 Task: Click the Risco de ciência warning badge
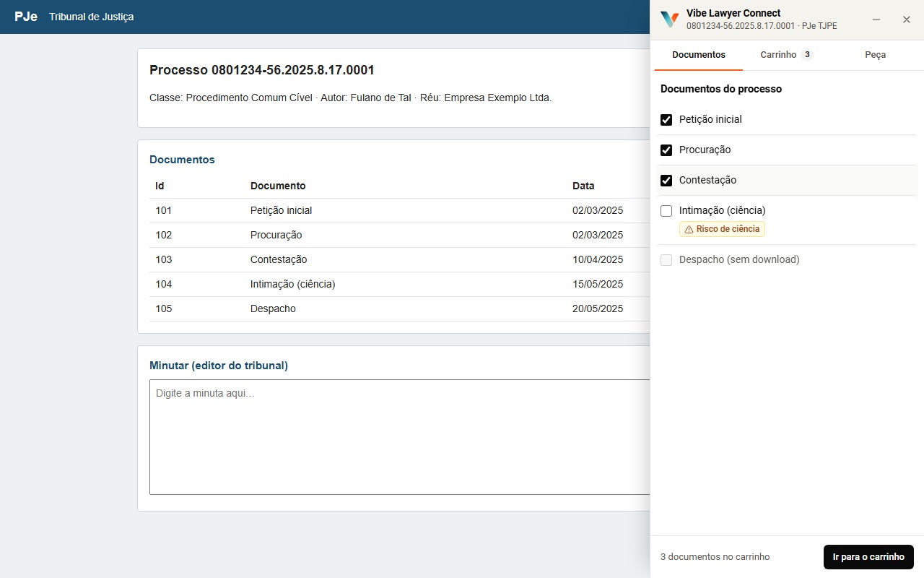click(722, 229)
